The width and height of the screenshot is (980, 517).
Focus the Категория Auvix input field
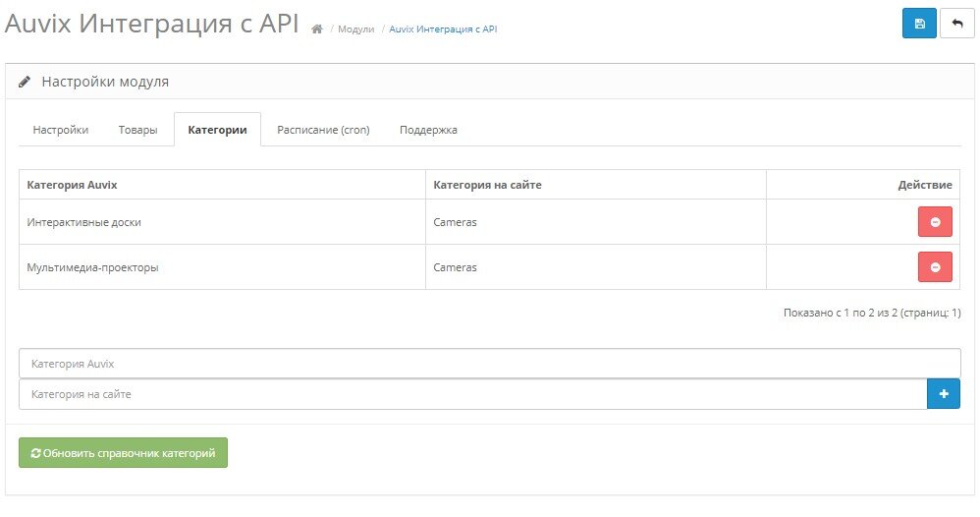(x=489, y=364)
